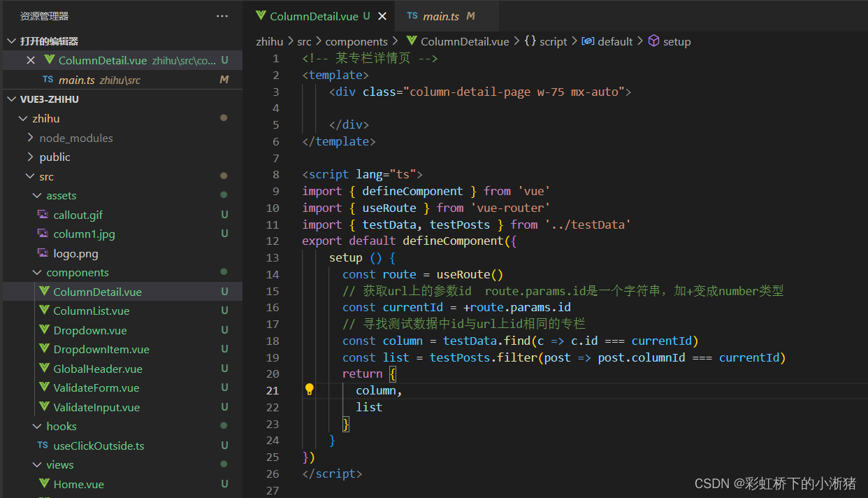Click the TS icon on main.ts tab
This screenshot has height=498, width=868.
click(x=412, y=15)
